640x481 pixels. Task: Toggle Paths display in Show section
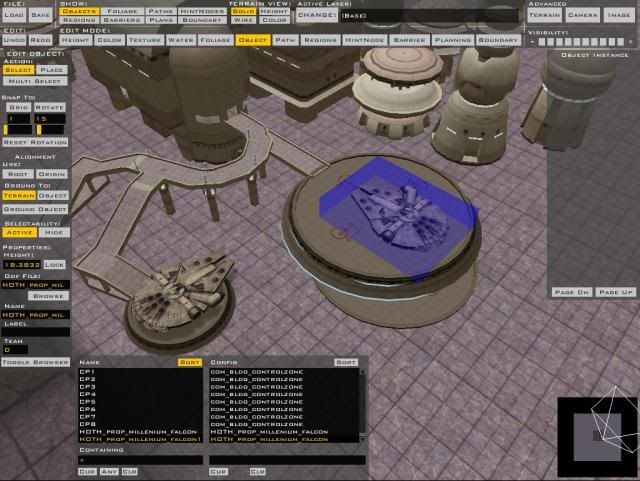click(161, 11)
